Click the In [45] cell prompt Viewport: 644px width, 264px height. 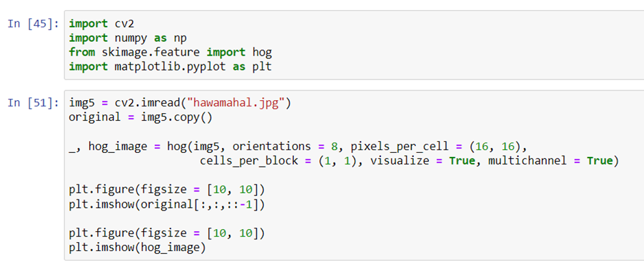click(x=33, y=23)
